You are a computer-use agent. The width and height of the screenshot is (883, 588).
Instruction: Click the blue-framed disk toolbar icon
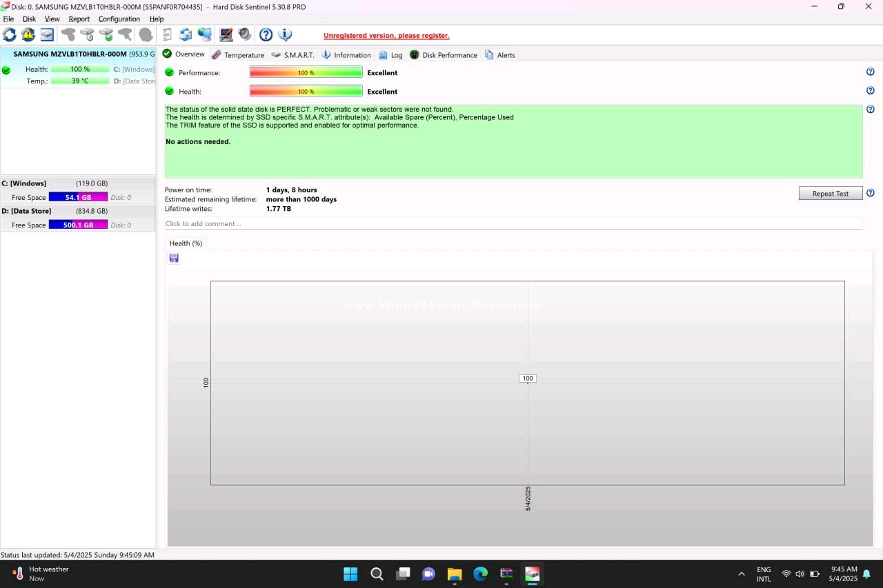click(x=47, y=34)
